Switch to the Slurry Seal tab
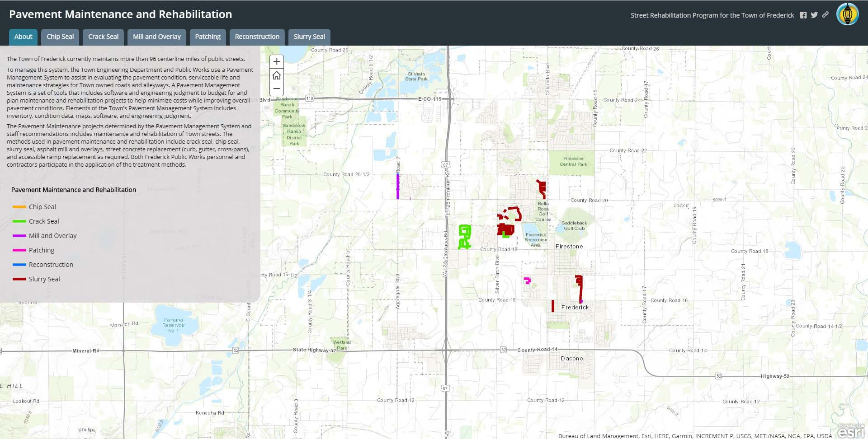Screen dimensions: 868x439 [309, 37]
